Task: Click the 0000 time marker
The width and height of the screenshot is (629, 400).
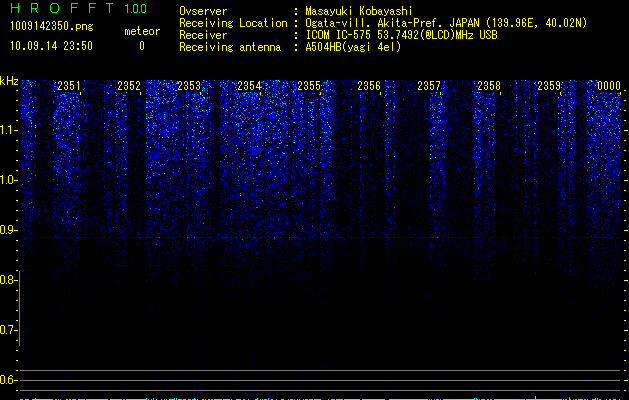Action: 609,86
